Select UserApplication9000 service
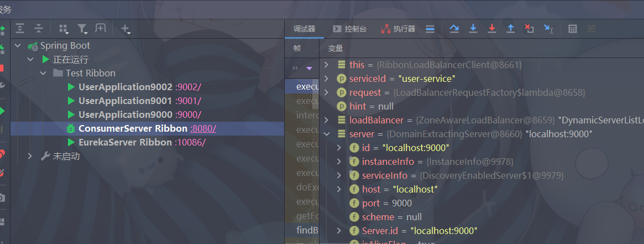The height and width of the screenshot is (244, 644). (x=125, y=115)
